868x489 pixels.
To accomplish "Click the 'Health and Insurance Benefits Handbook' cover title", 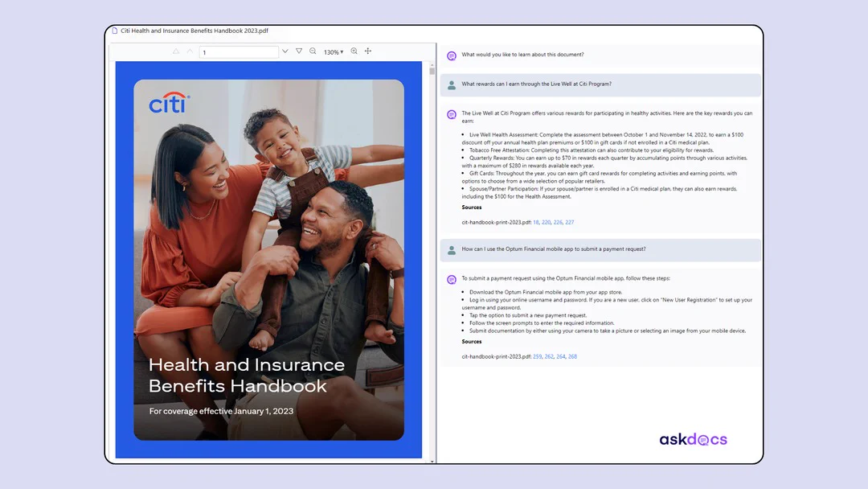I will (x=247, y=375).
